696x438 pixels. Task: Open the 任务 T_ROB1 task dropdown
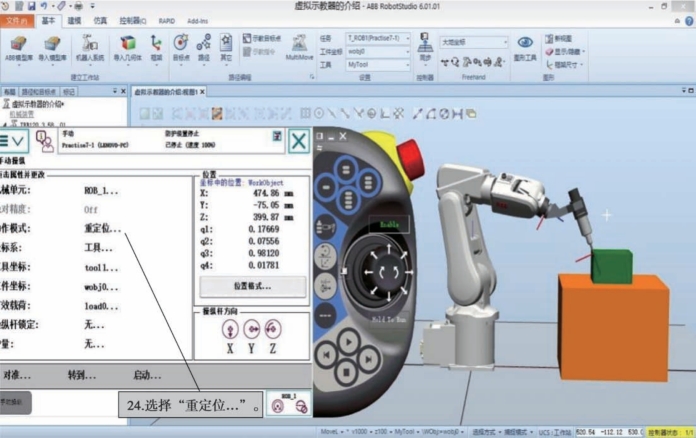tap(378, 38)
